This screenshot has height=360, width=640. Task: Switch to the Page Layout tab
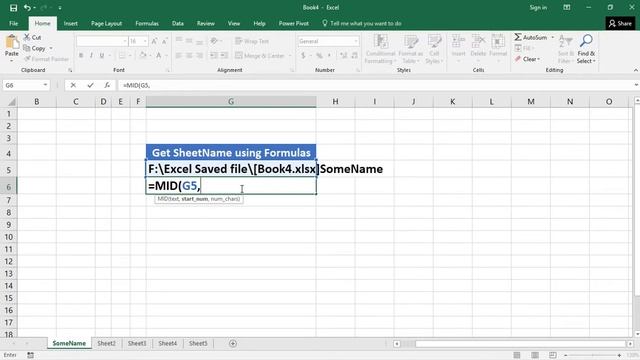point(107,24)
